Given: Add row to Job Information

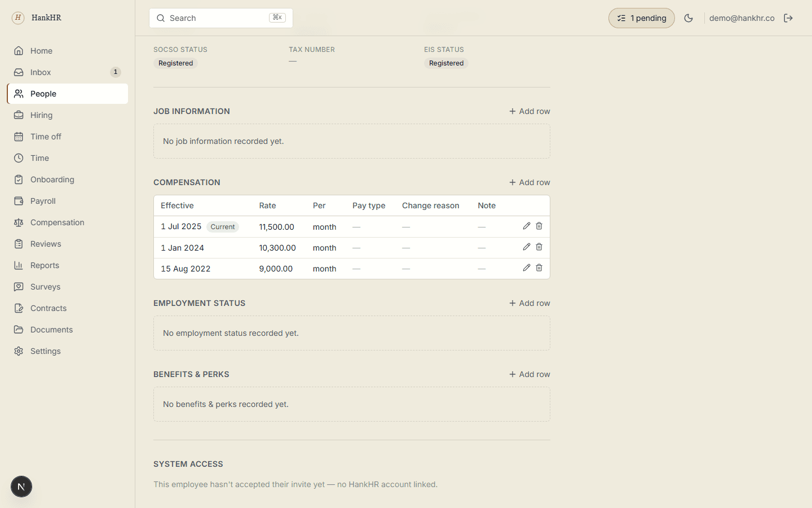Looking at the screenshot, I should point(529,111).
